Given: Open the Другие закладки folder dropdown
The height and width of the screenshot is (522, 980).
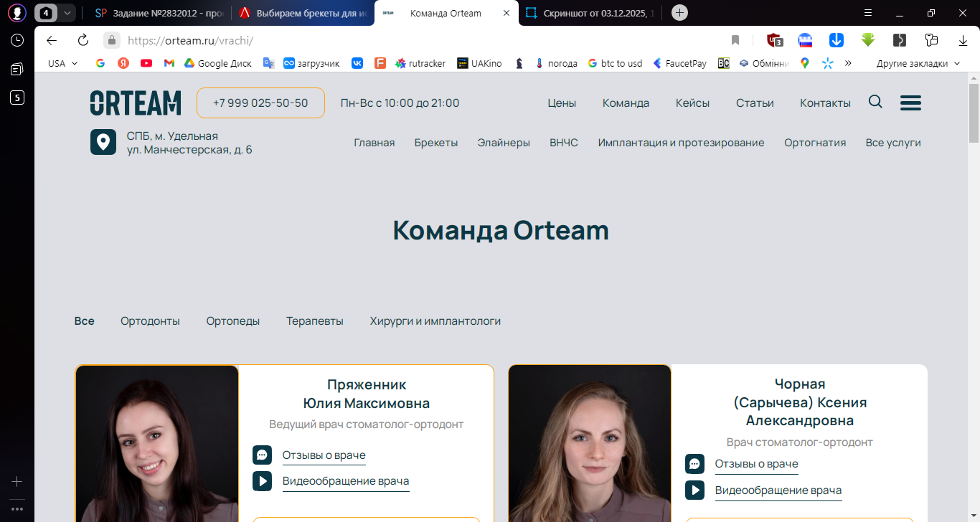Looking at the screenshot, I should click(918, 63).
